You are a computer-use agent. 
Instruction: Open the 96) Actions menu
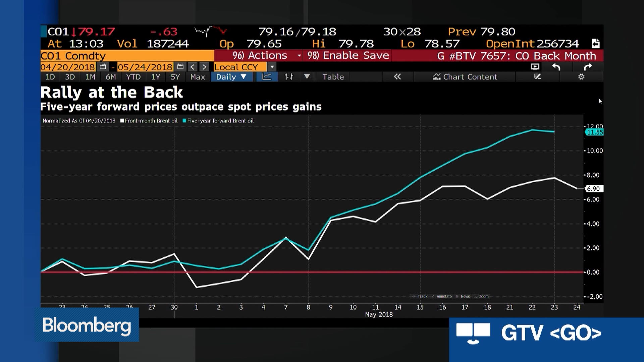[260, 56]
